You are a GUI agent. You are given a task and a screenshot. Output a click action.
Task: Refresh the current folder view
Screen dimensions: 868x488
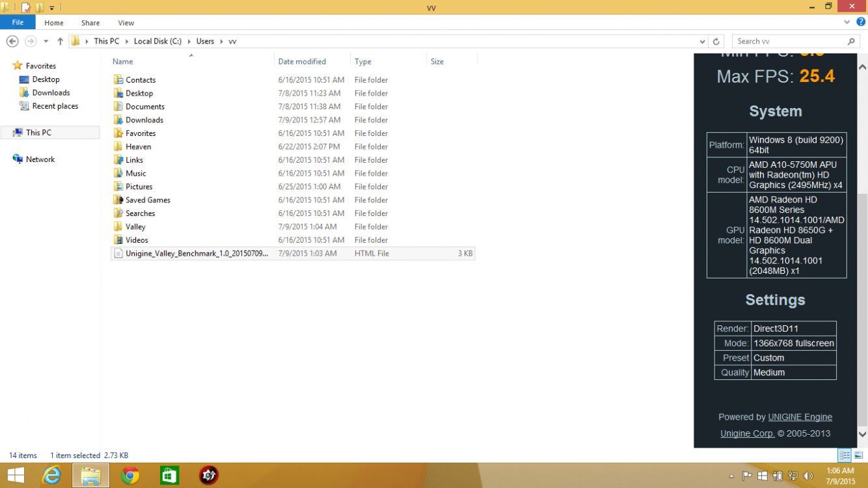click(x=716, y=41)
